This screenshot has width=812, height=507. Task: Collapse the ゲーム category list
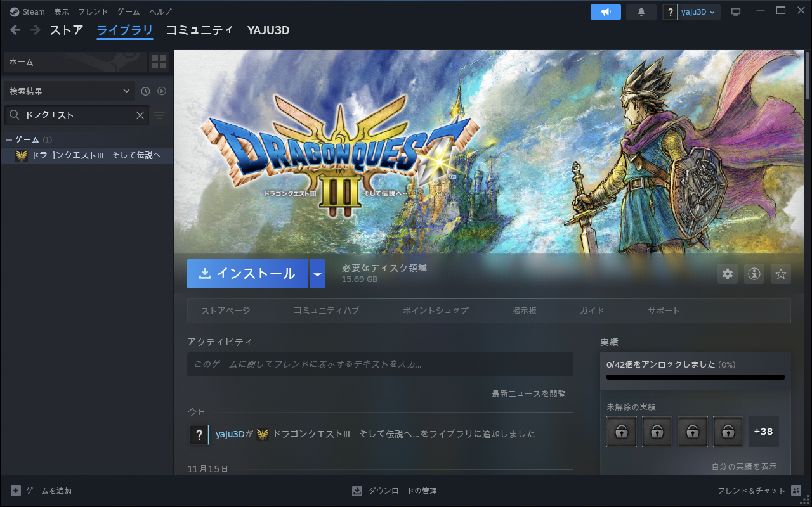[9, 140]
